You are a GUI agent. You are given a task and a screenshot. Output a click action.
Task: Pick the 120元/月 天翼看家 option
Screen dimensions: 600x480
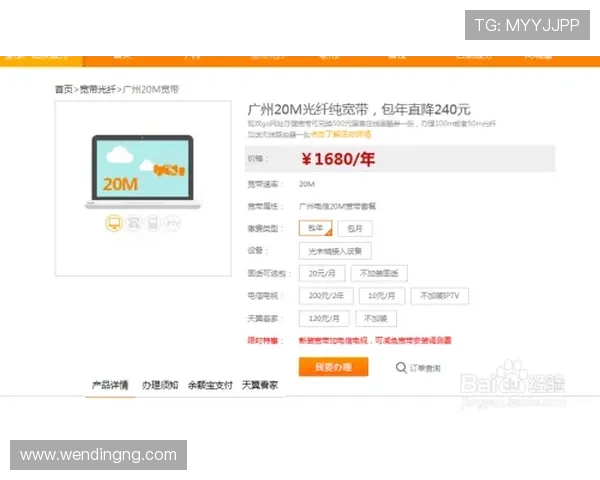324,318
